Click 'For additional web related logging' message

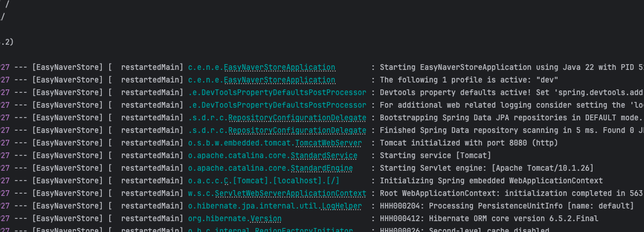pyautogui.click(x=512, y=105)
